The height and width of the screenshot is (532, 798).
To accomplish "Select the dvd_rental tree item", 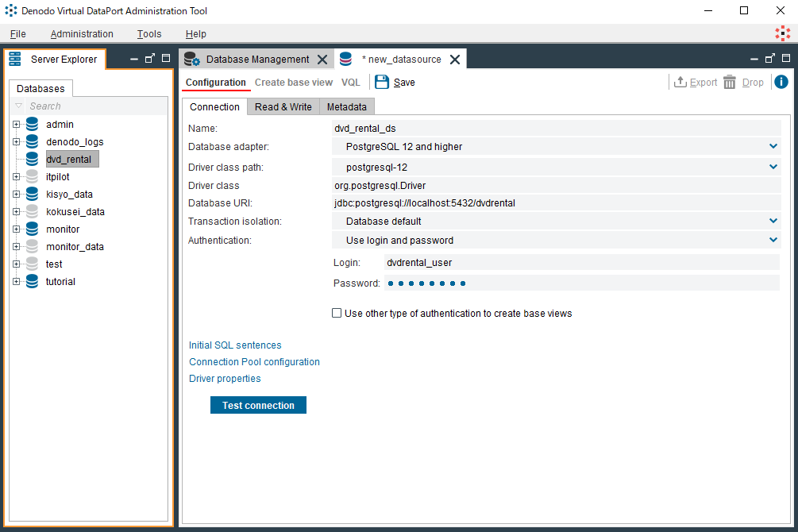I will (x=72, y=159).
